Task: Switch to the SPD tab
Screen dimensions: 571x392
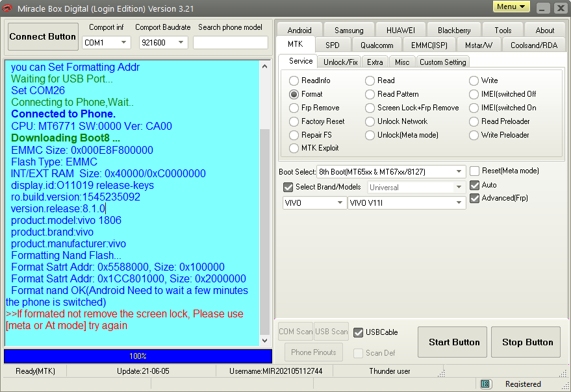Action: 333,45
